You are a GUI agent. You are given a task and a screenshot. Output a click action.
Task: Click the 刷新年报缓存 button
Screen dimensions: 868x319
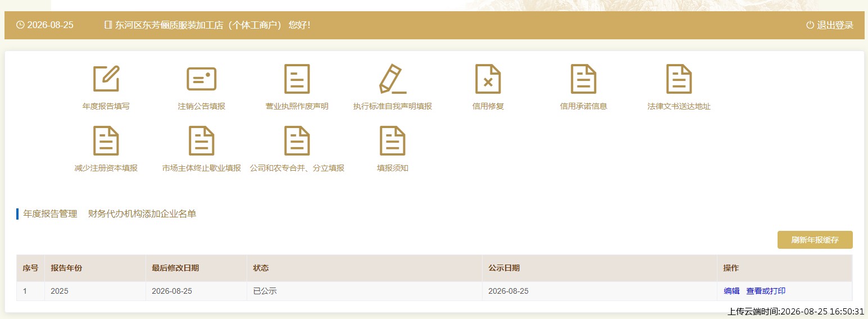pos(815,240)
